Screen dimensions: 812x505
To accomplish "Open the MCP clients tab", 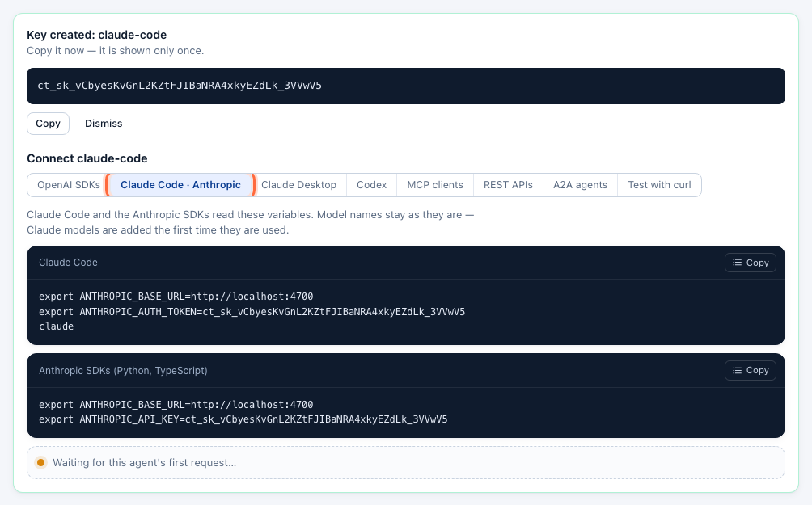I will 435,185.
